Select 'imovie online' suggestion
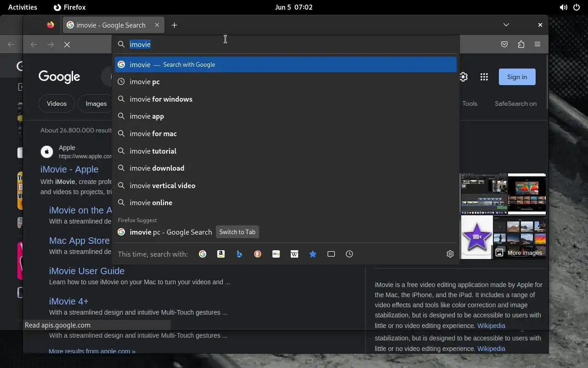Screen dimensions: 588x368 (x=286, y=202)
